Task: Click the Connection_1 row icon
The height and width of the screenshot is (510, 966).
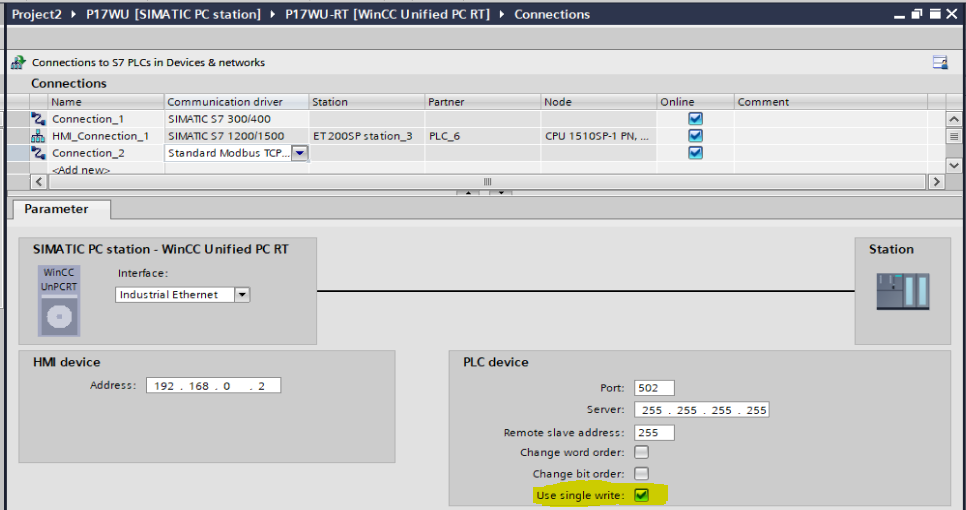Action: (38, 119)
